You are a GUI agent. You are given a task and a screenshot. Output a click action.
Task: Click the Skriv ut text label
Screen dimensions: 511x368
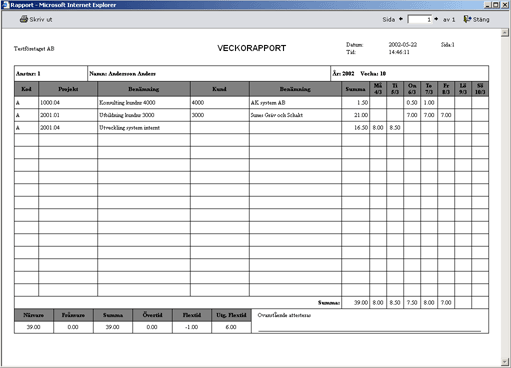[x=41, y=19]
